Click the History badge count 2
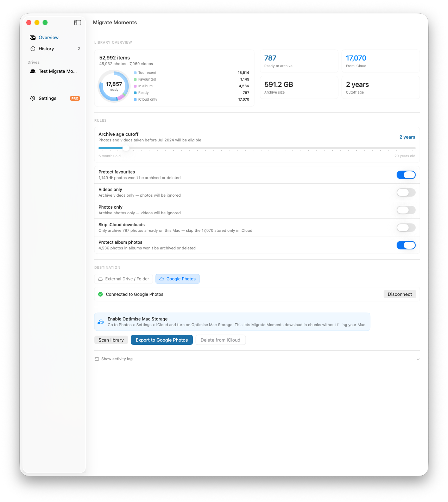The image size is (448, 502). tap(79, 49)
